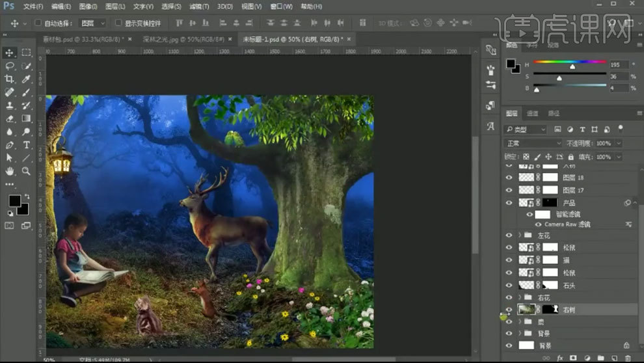
Task: Open the 正常 blend mode dropdown
Action: (533, 143)
